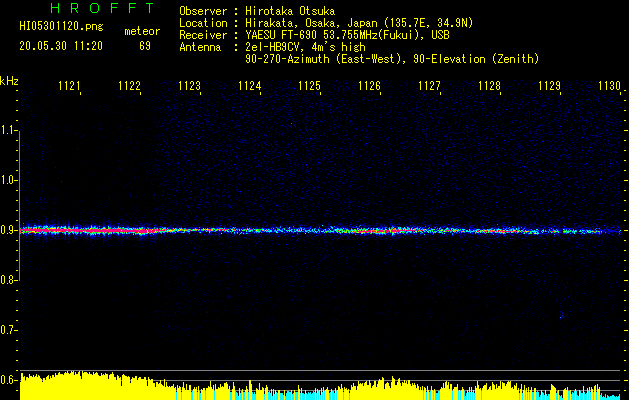The height and width of the screenshot is (400, 629).
Task: Click the 0.7 frequency axis label
Action: 7,330
